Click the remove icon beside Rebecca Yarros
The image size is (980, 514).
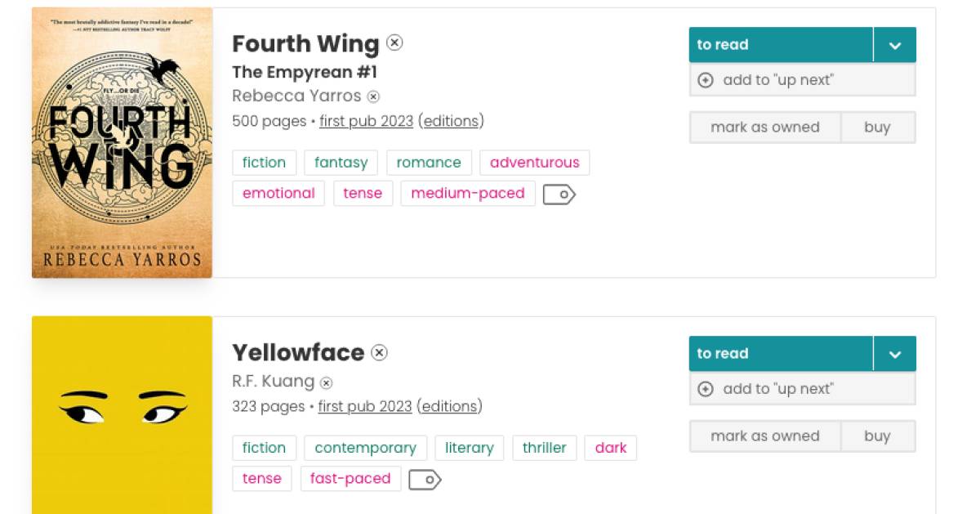point(373,96)
